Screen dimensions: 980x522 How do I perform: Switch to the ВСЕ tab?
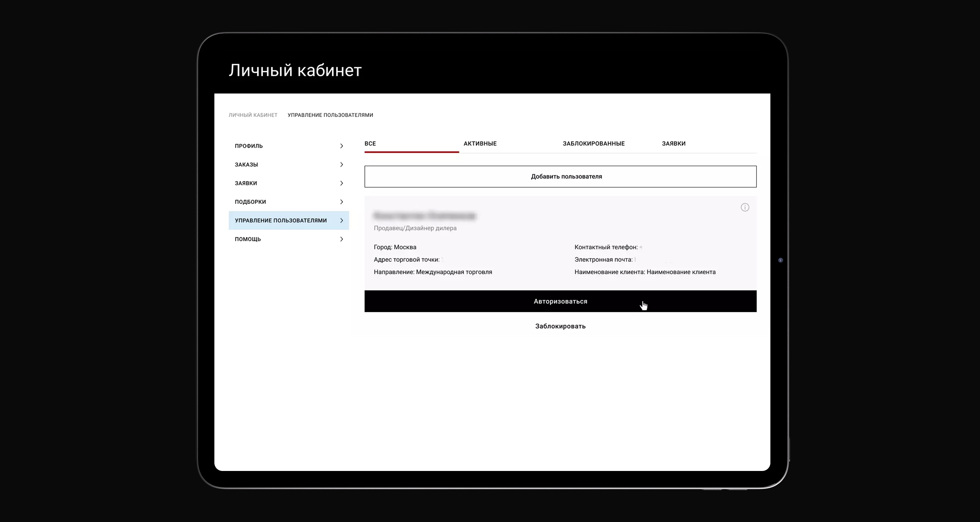tap(370, 144)
